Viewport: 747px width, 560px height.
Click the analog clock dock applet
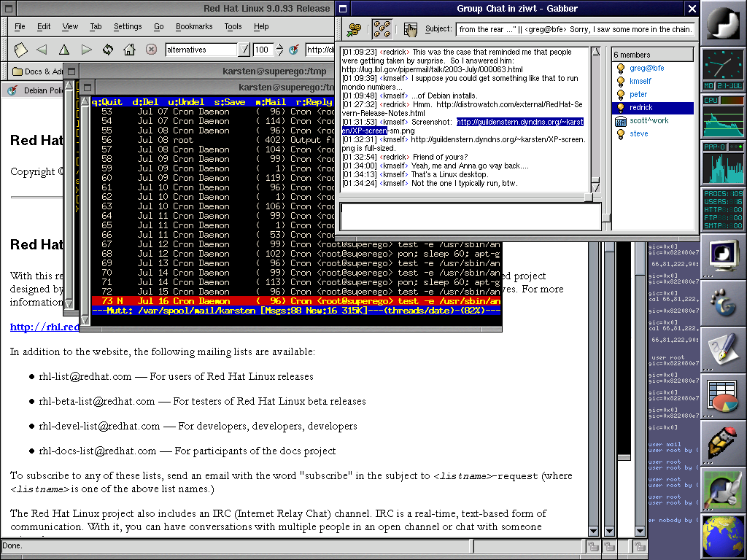[x=723, y=64]
